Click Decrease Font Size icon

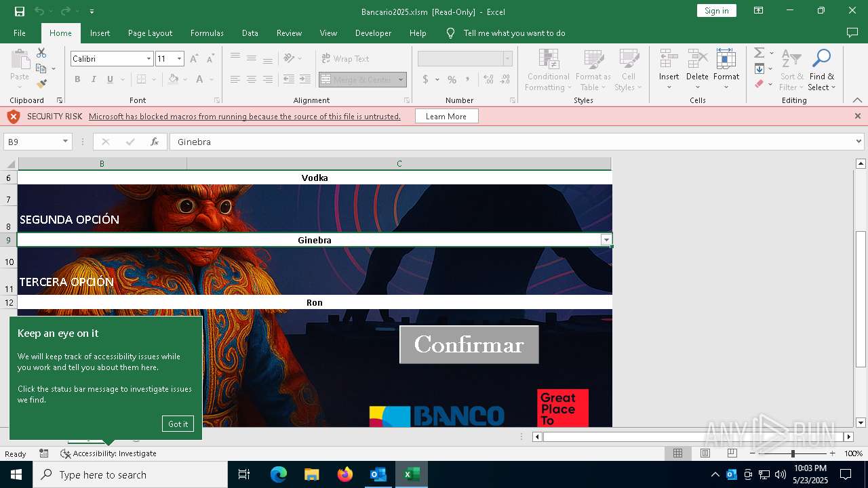coord(210,59)
